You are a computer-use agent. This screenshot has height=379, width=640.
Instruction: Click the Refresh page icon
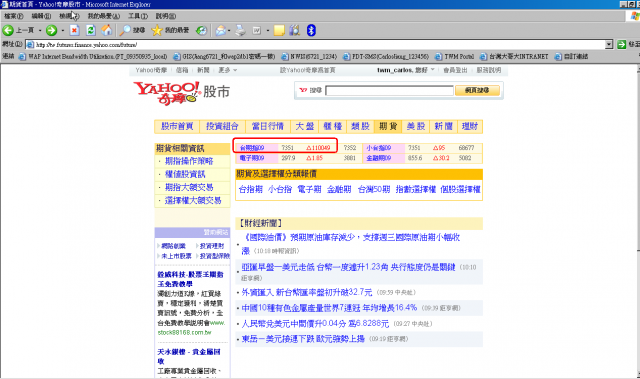click(91, 30)
